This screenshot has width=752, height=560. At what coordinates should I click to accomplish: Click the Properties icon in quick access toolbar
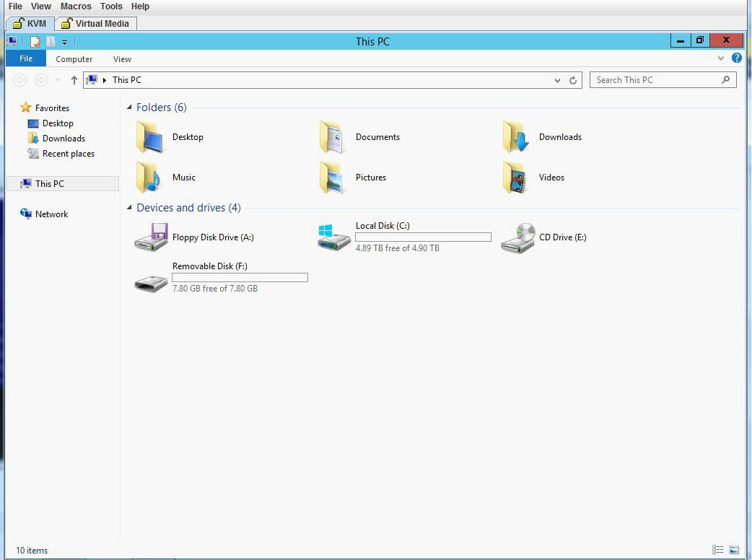click(35, 42)
